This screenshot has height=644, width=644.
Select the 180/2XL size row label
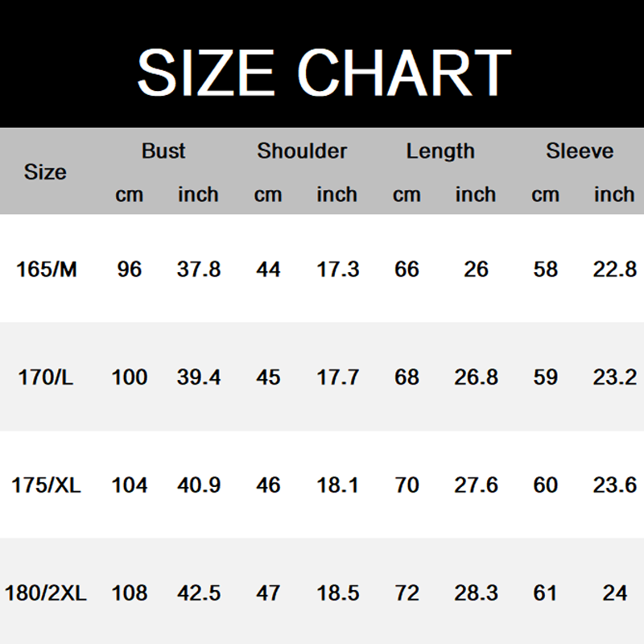pos(46,594)
